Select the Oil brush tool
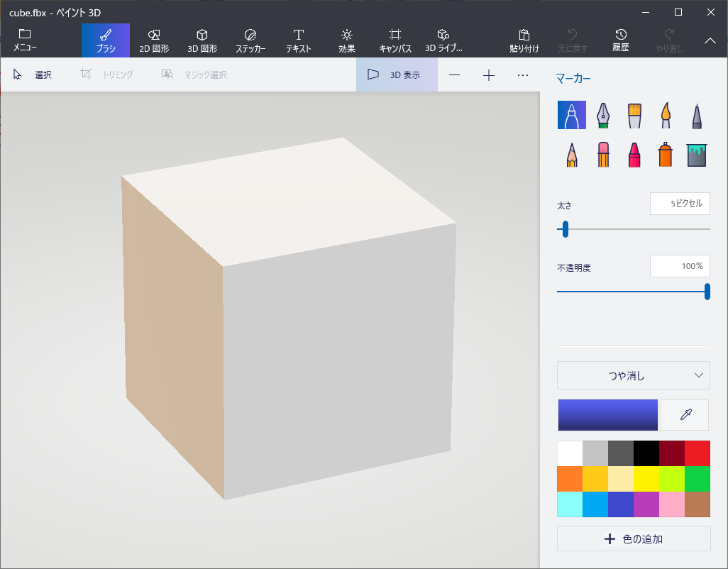The width and height of the screenshot is (728, 569). coord(634,115)
